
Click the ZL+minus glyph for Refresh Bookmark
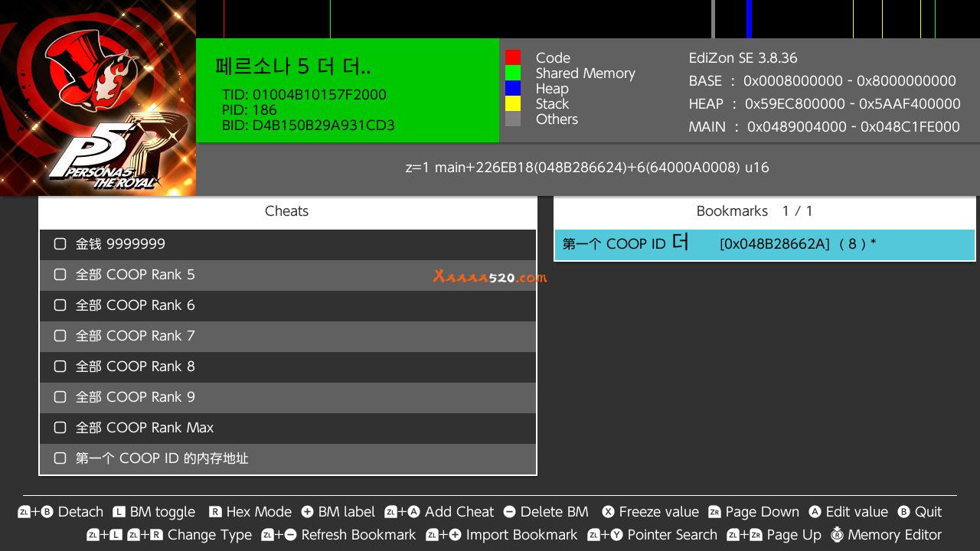point(279,535)
